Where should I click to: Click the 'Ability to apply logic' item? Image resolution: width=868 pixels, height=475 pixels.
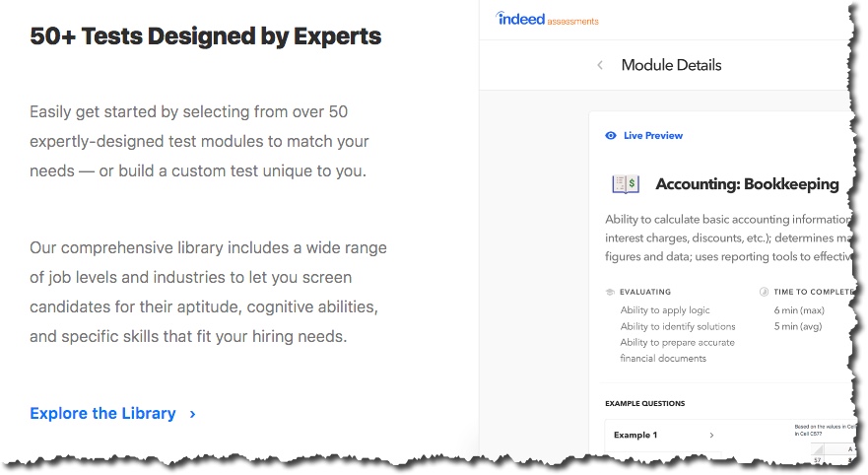665,310
